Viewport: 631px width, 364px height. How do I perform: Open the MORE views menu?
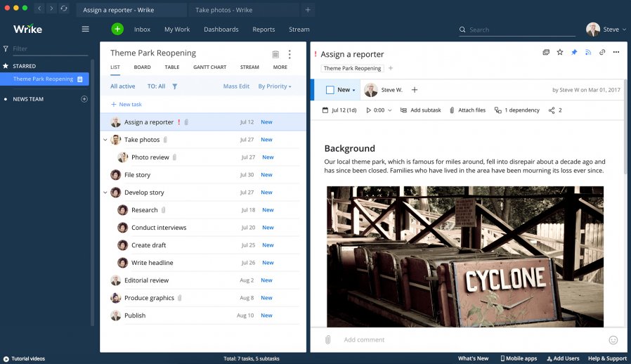[x=280, y=67]
